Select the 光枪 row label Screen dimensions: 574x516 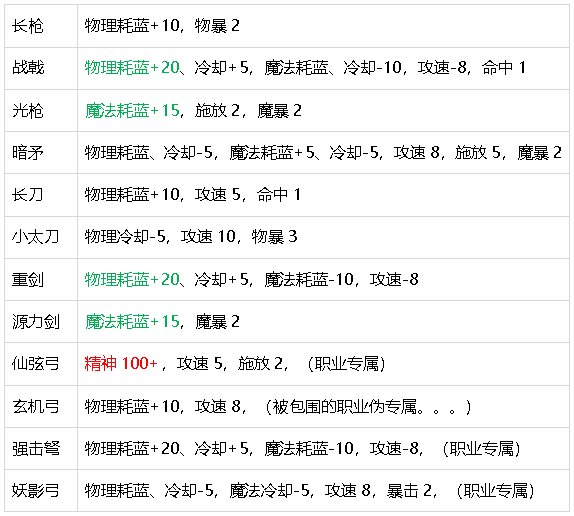tap(27, 111)
